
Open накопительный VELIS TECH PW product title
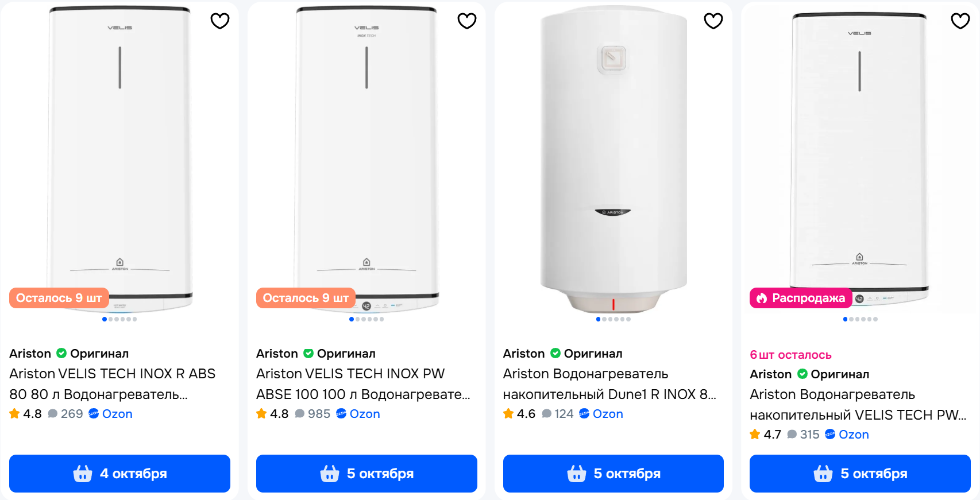point(858,405)
